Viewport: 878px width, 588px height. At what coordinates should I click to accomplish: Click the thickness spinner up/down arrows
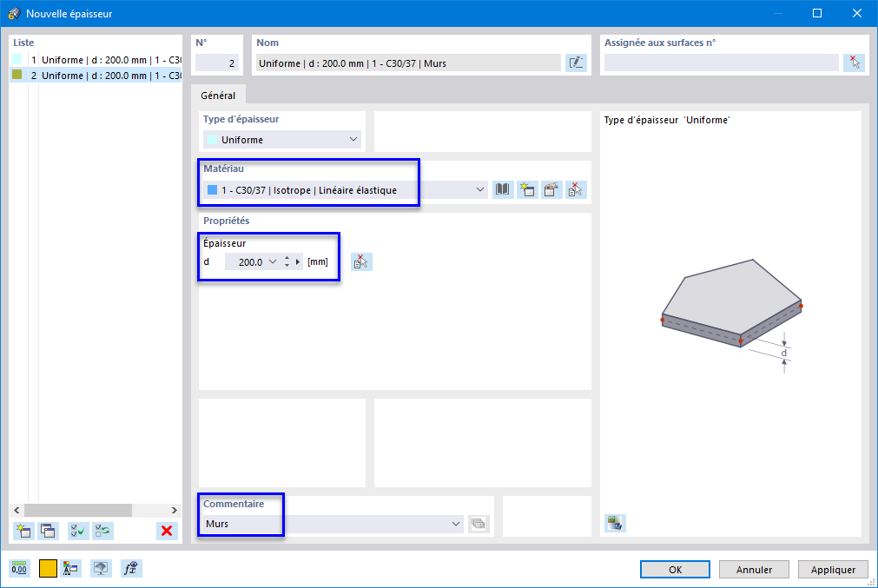click(x=287, y=261)
